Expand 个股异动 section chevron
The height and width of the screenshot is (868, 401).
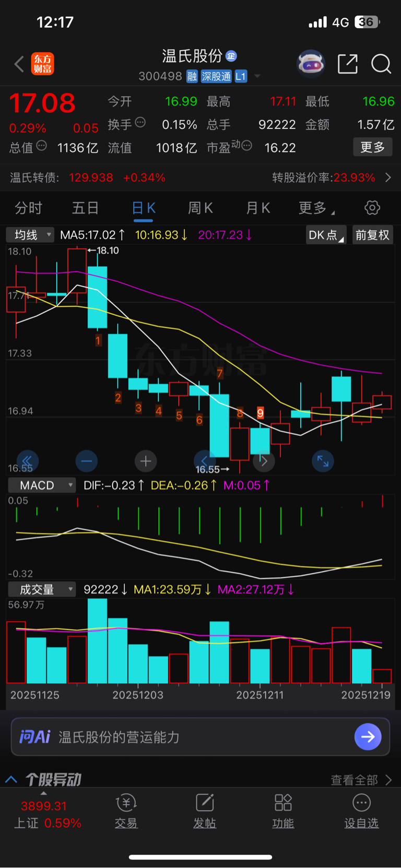pyautogui.click(x=11, y=780)
